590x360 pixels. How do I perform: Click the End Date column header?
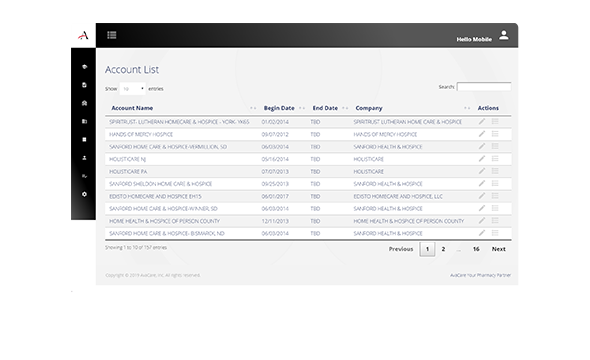pyautogui.click(x=325, y=108)
